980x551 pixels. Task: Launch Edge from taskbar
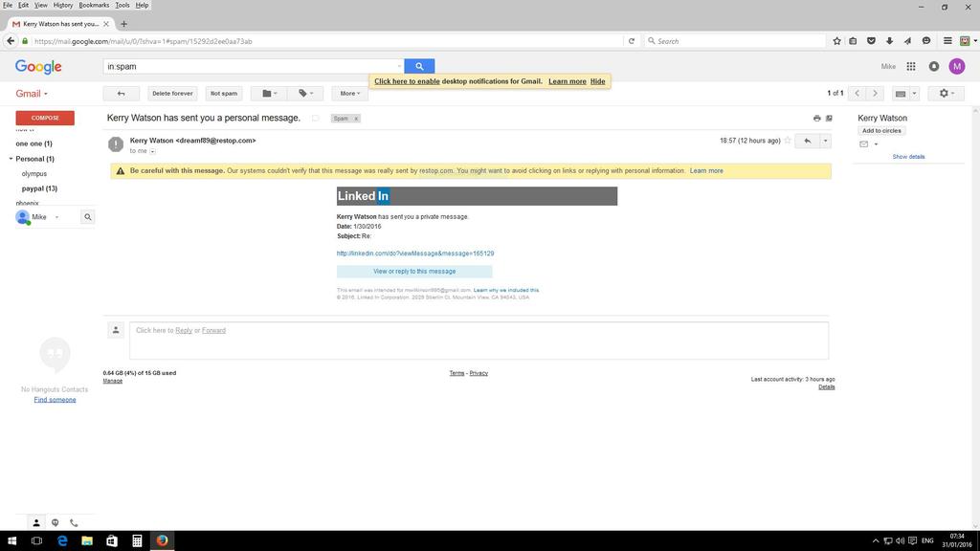[62, 540]
